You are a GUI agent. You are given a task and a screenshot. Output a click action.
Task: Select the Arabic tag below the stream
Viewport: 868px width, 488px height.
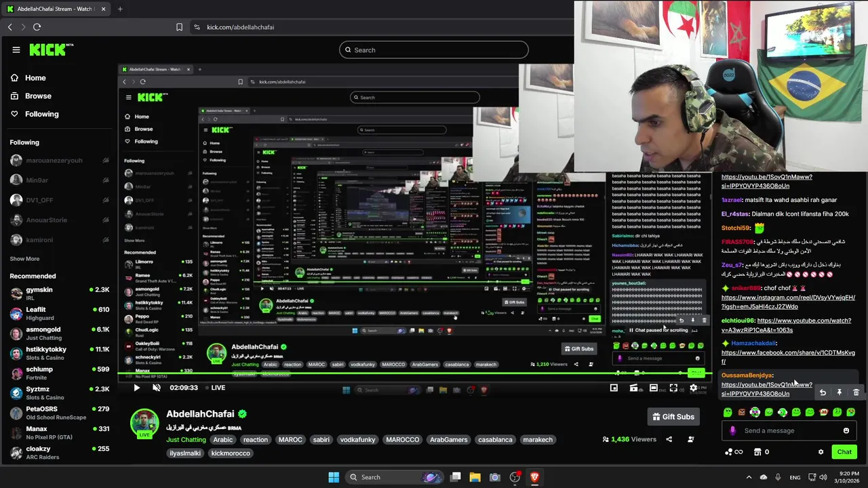pos(222,440)
